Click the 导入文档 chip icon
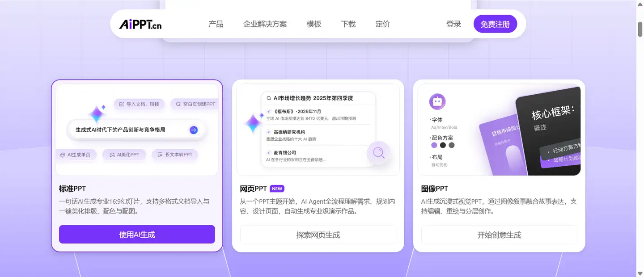 pyautogui.click(x=121, y=104)
